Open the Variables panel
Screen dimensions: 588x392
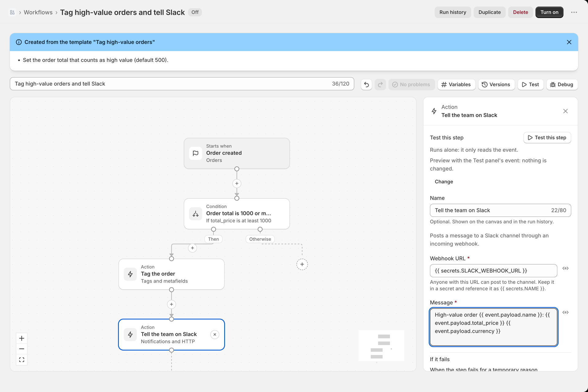click(456, 85)
